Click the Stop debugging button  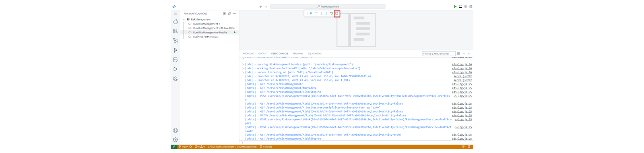[x=337, y=13]
